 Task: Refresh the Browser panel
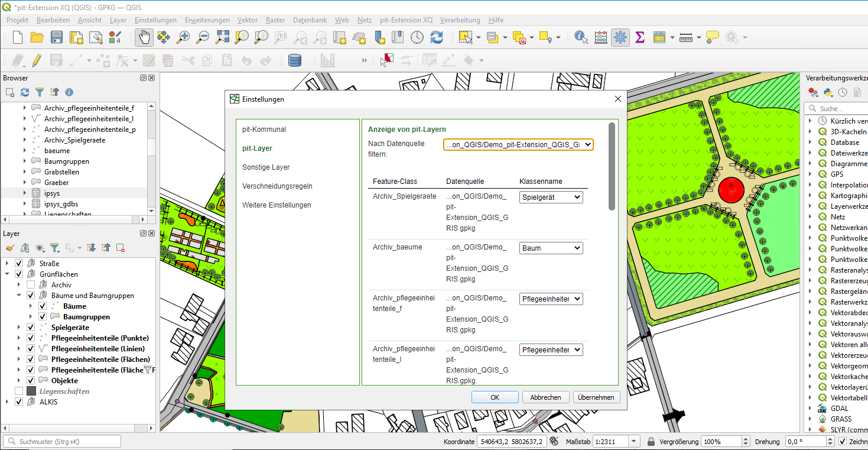[x=23, y=92]
